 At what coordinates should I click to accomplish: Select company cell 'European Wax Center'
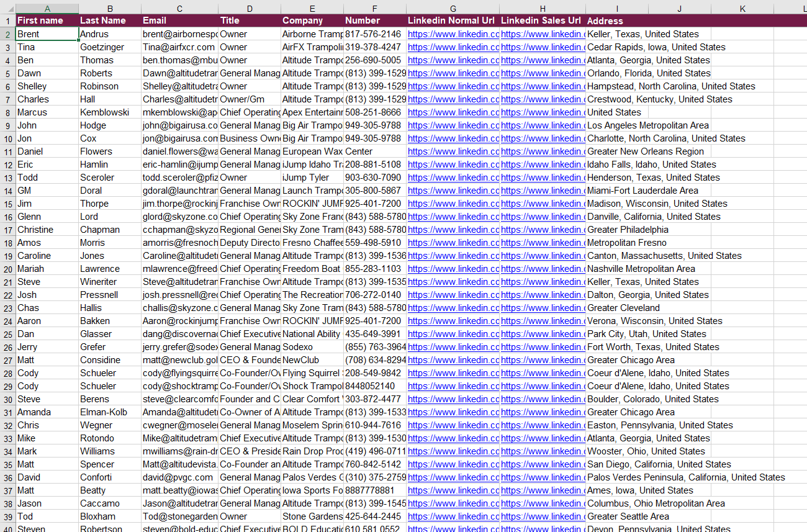(312, 151)
